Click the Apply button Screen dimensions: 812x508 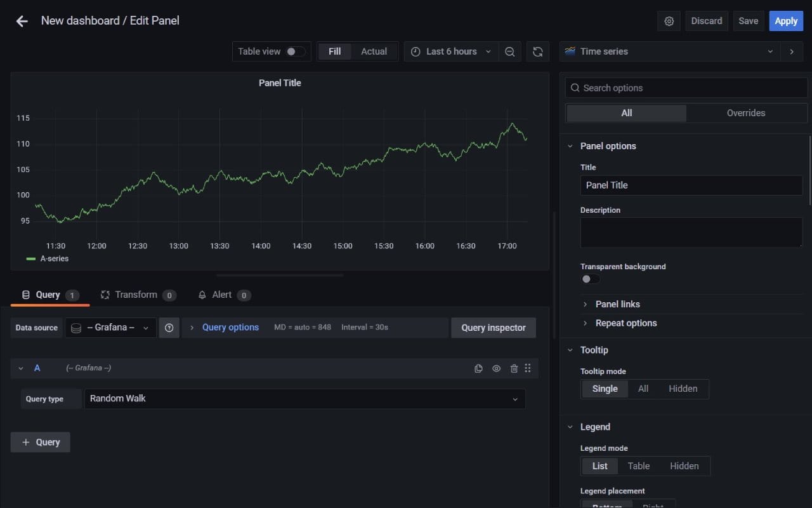coord(786,21)
